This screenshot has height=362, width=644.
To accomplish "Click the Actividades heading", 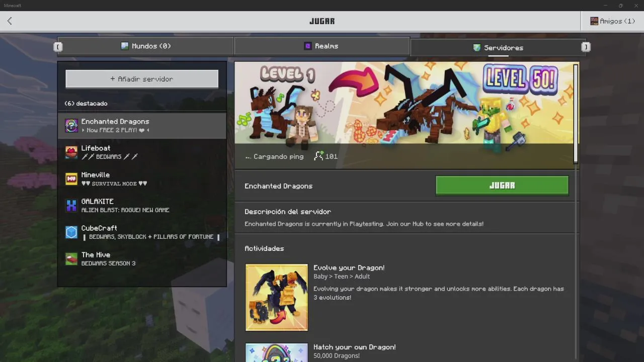I will pos(264,248).
